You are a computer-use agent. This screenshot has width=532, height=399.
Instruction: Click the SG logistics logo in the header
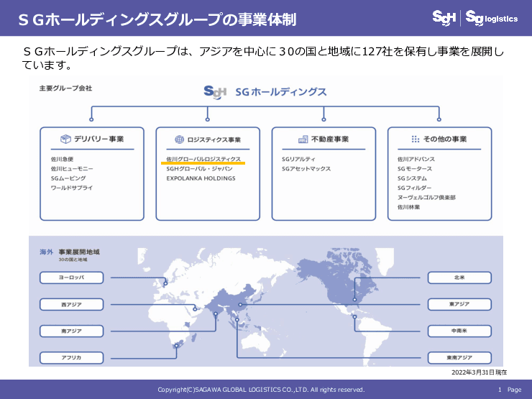[492, 18]
